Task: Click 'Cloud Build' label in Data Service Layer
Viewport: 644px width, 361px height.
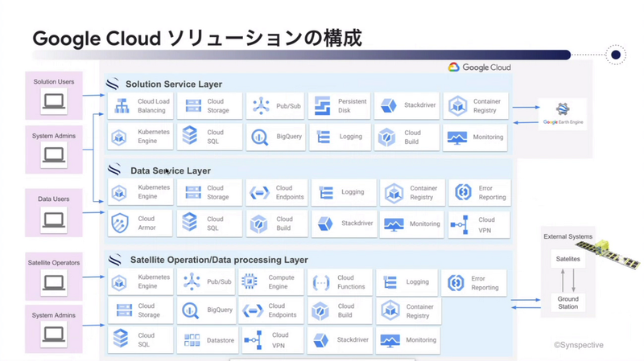Action: click(284, 224)
